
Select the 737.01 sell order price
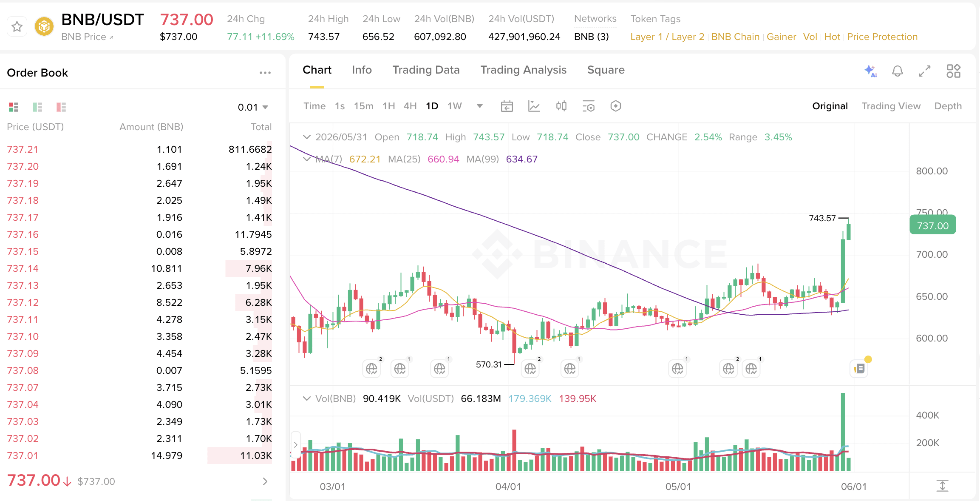click(x=23, y=455)
